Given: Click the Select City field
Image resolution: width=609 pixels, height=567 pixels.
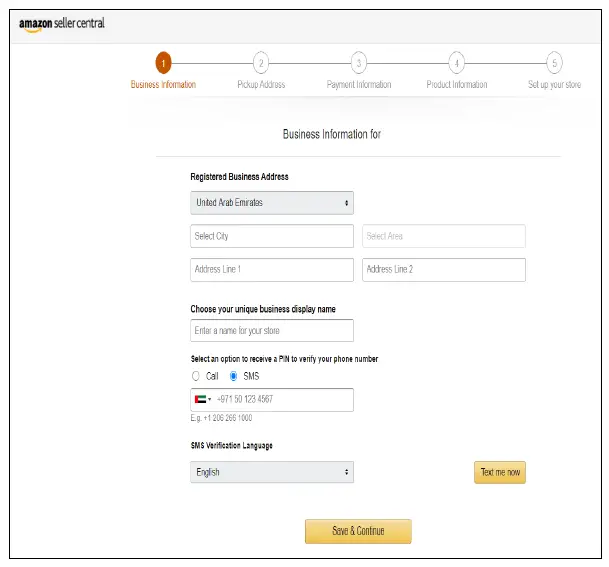Looking at the screenshot, I should point(272,236).
